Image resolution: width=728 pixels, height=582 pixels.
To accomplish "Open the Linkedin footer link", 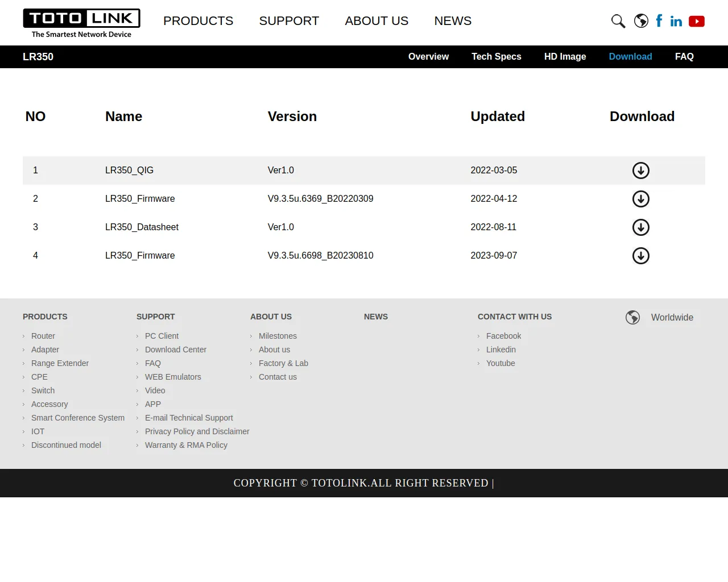I will click(501, 350).
